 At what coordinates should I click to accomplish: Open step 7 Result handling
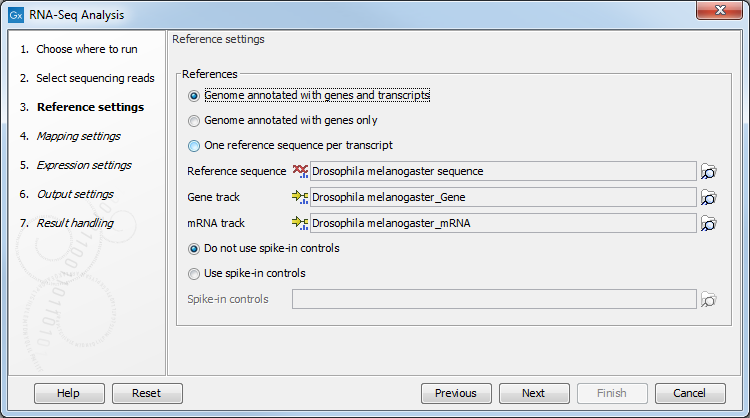67,223
